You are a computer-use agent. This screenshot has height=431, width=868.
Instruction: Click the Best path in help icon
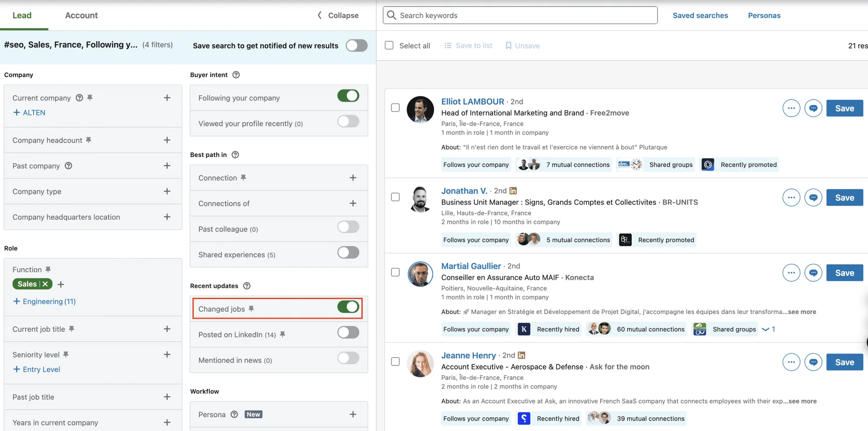(x=235, y=155)
